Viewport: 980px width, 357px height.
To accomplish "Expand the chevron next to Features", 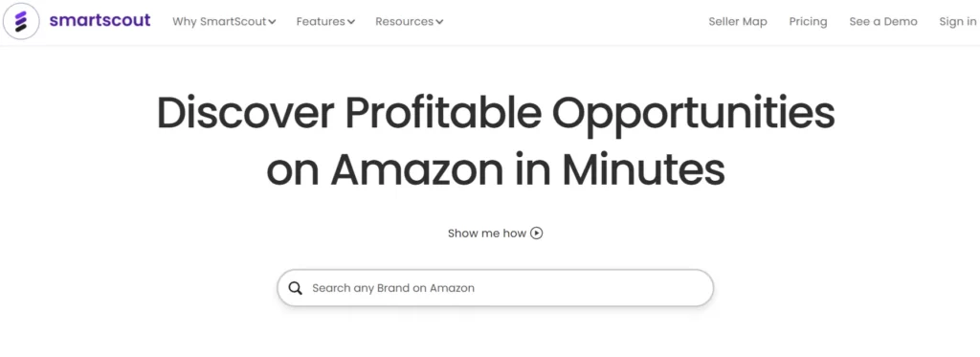I will [x=351, y=22].
